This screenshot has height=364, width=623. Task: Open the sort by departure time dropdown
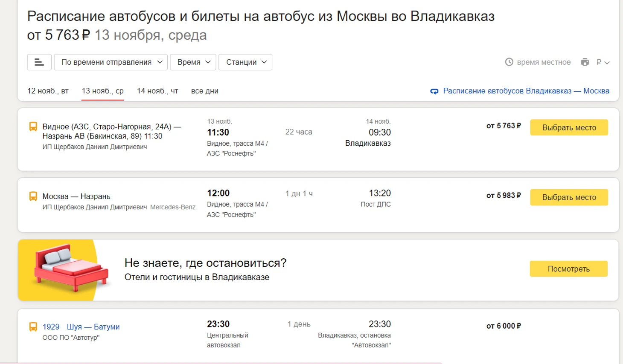click(111, 62)
